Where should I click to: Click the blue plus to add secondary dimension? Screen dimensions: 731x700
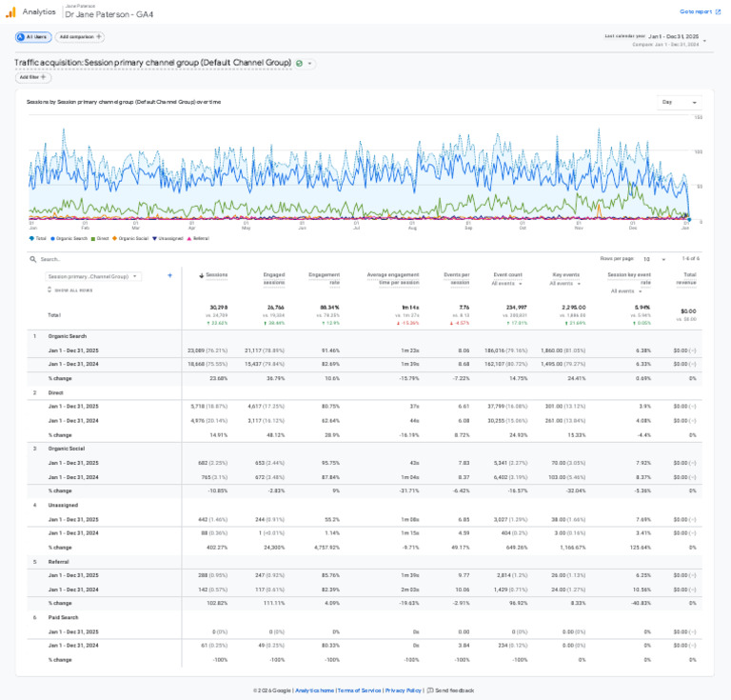169,275
